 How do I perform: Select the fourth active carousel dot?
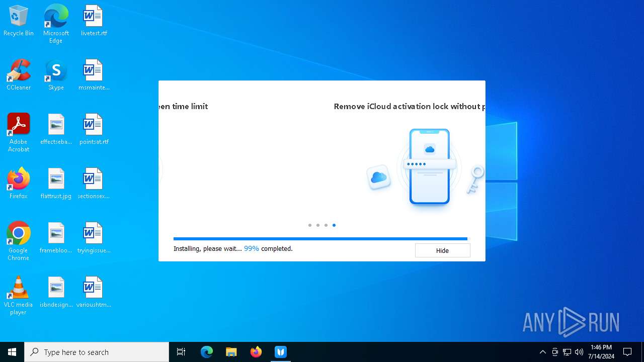(x=334, y=225)
